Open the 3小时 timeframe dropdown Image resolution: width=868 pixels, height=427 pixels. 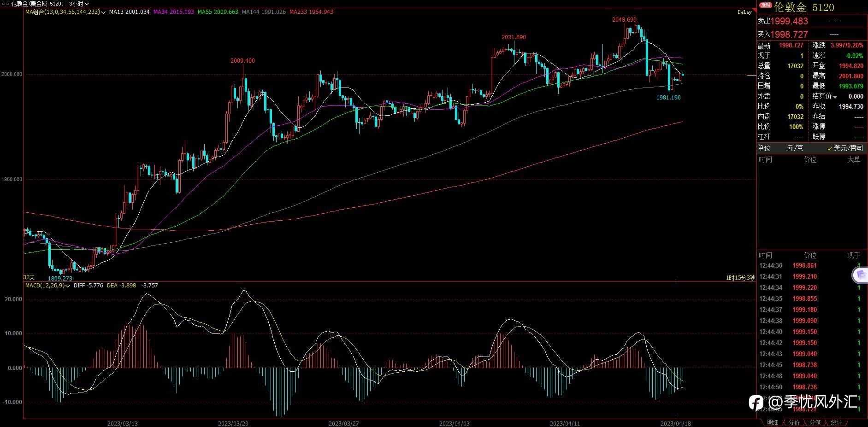tap(79, 4)
